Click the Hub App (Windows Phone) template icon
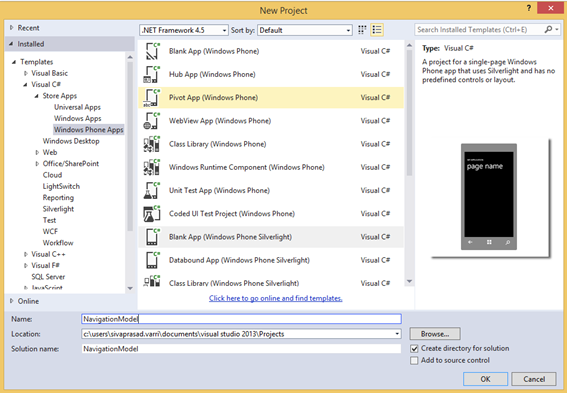Screen dimensions: 567x393 click(x=152, y=74)
